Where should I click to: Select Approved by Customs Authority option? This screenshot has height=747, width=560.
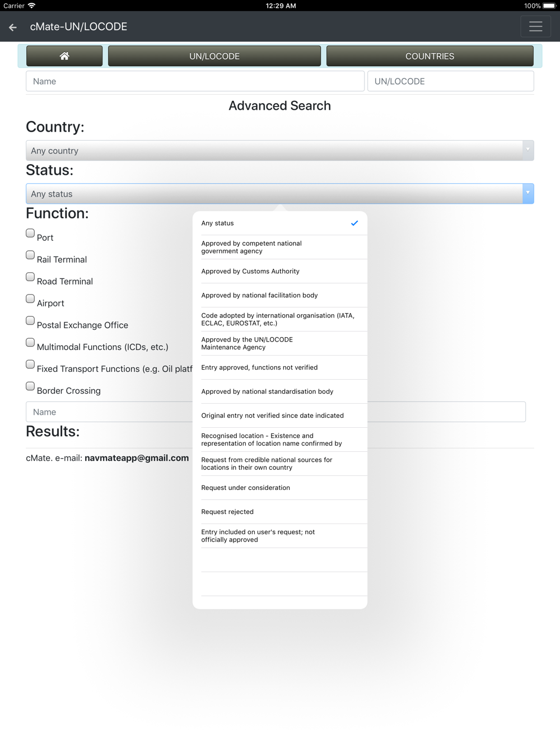(280, 271)
